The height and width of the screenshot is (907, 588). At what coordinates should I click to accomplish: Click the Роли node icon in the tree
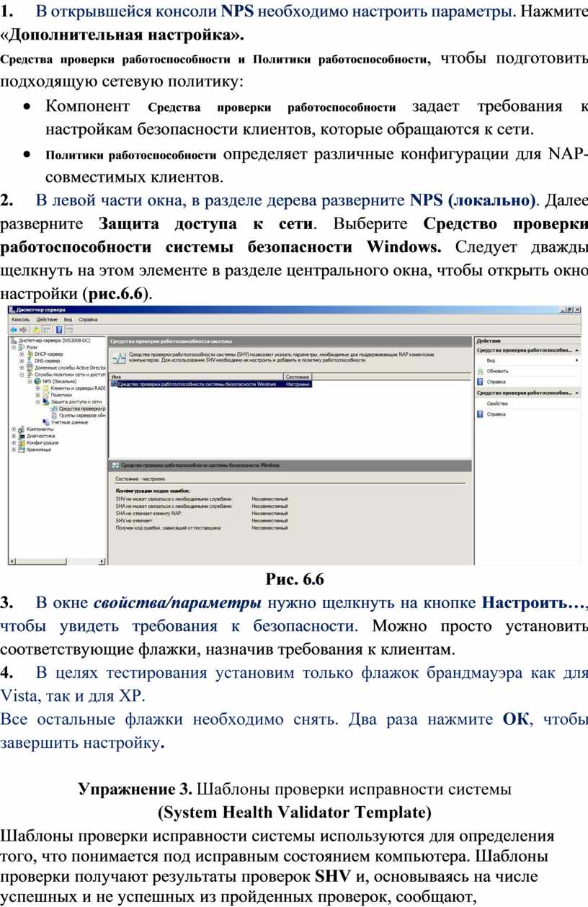click(x=21, y=347)
